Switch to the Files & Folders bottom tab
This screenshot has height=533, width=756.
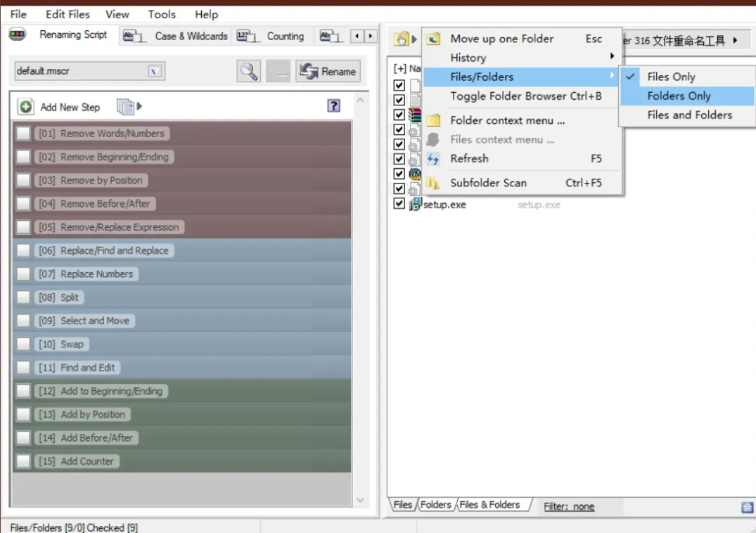coord(490,505)
